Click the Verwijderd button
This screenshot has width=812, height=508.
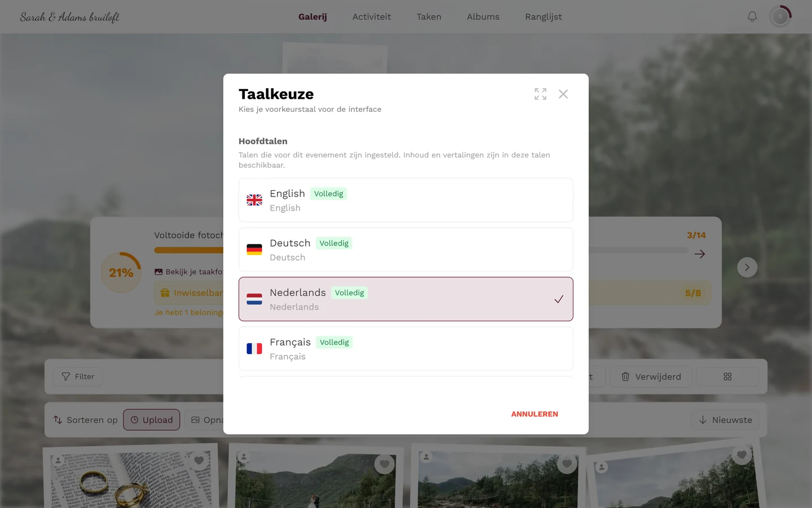click(x=651, y=376)
